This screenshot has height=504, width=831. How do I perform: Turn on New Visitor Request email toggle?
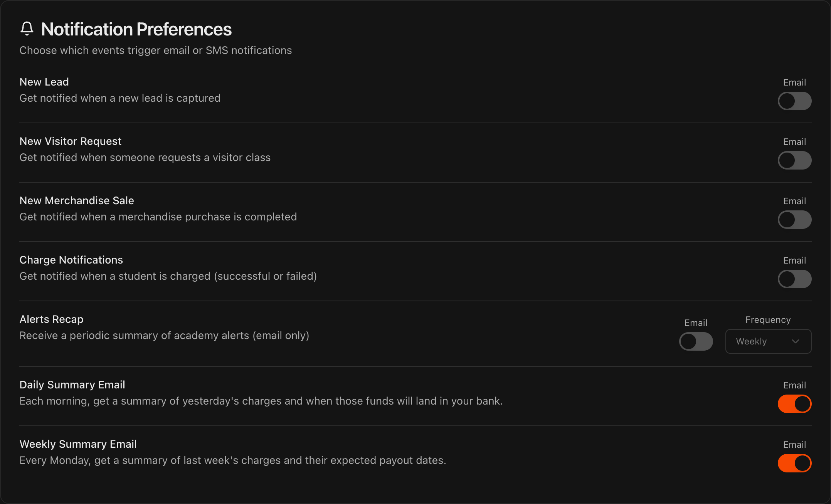point(794,160)
